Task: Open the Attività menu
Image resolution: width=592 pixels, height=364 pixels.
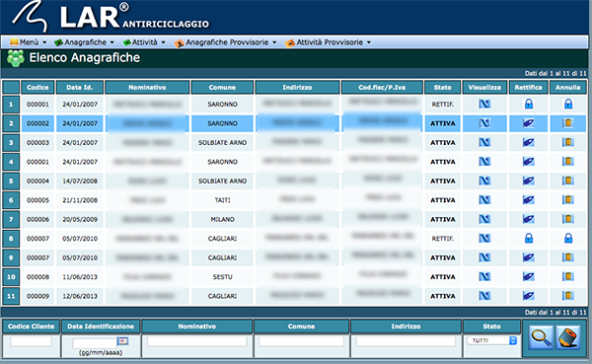Action: click(144, 42)
